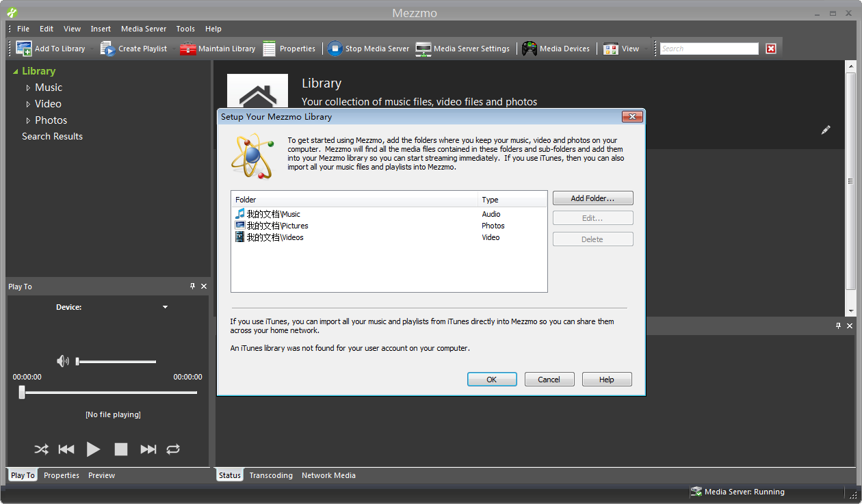Open the Device dropdown
The image size is (862, 504).
tap(165, 307)
